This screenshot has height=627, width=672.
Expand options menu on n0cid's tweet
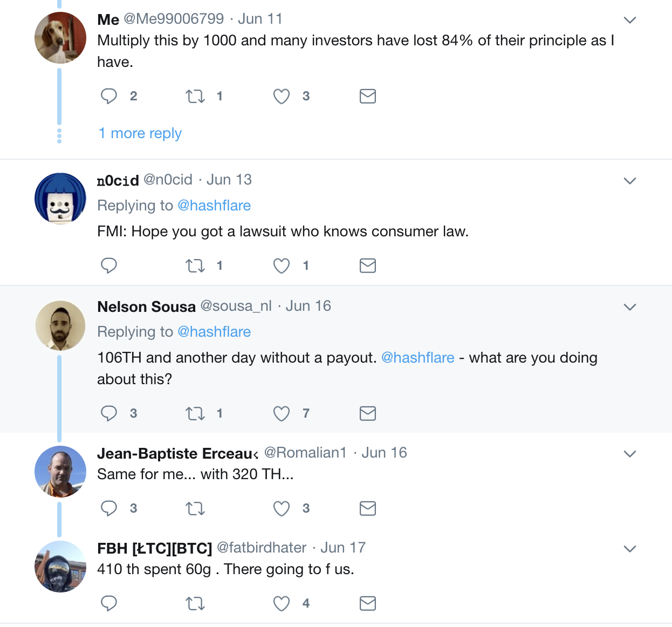(629, 181)
